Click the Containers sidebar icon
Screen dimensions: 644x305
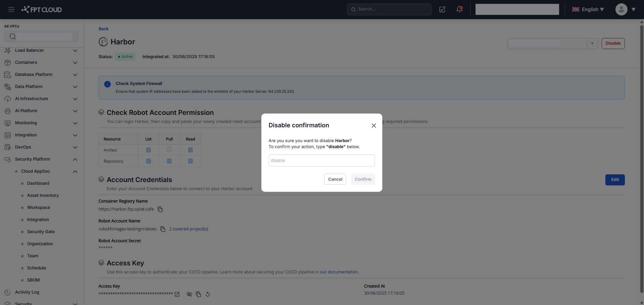(8, 62)
